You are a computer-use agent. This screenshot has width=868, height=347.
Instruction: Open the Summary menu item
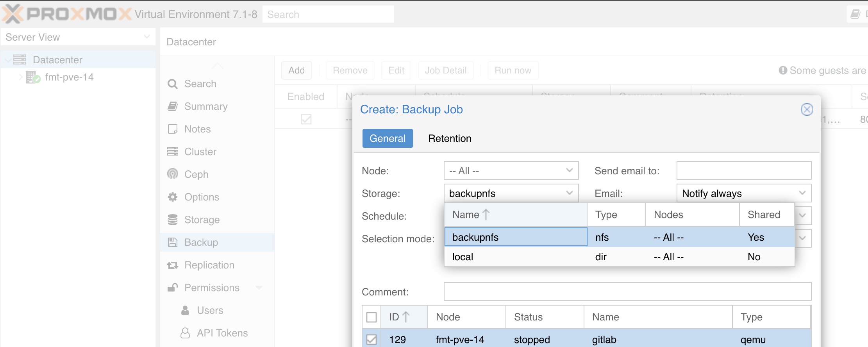click(205, 106)
